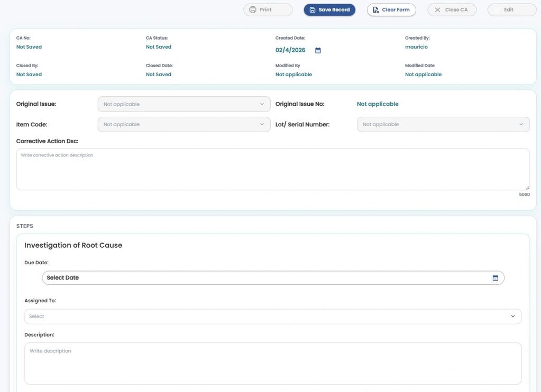Screen dimensions: 541x392
Task: Click the printer icon in the Print button
Action: coord(253,10)
